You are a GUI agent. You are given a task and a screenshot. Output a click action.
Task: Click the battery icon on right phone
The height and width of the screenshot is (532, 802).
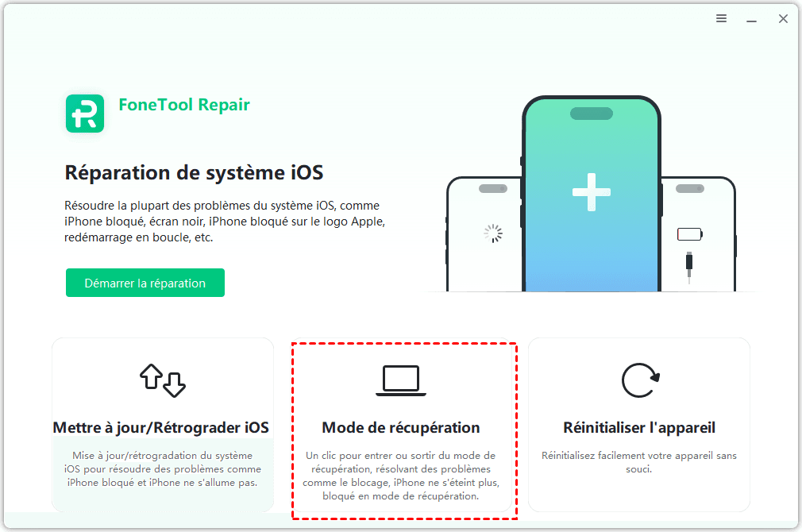690,234
